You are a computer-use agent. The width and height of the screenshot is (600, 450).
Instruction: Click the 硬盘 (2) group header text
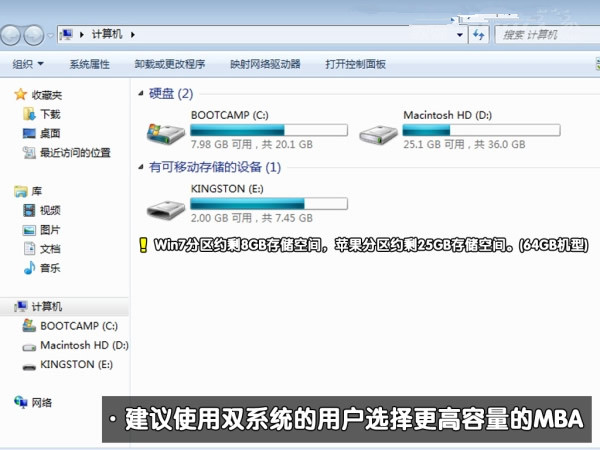click(171, 93)
